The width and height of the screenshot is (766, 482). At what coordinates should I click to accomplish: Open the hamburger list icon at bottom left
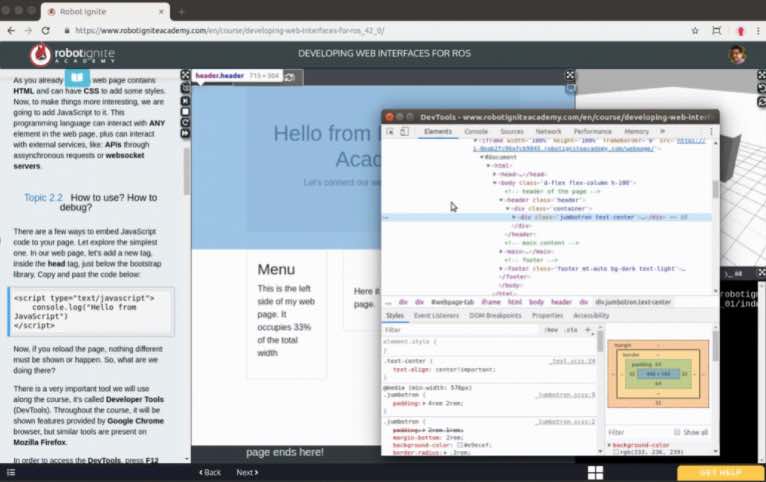[11, 472]
